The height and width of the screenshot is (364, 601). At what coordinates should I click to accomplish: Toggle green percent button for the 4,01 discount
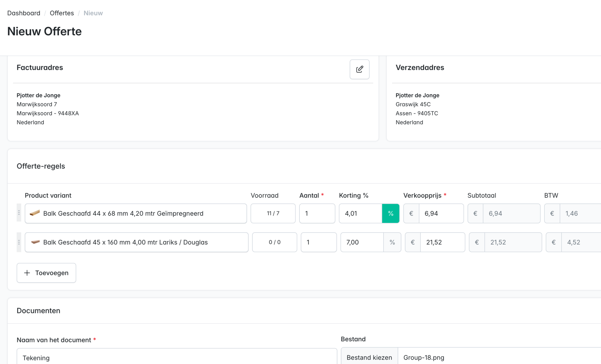click(390, 213)
